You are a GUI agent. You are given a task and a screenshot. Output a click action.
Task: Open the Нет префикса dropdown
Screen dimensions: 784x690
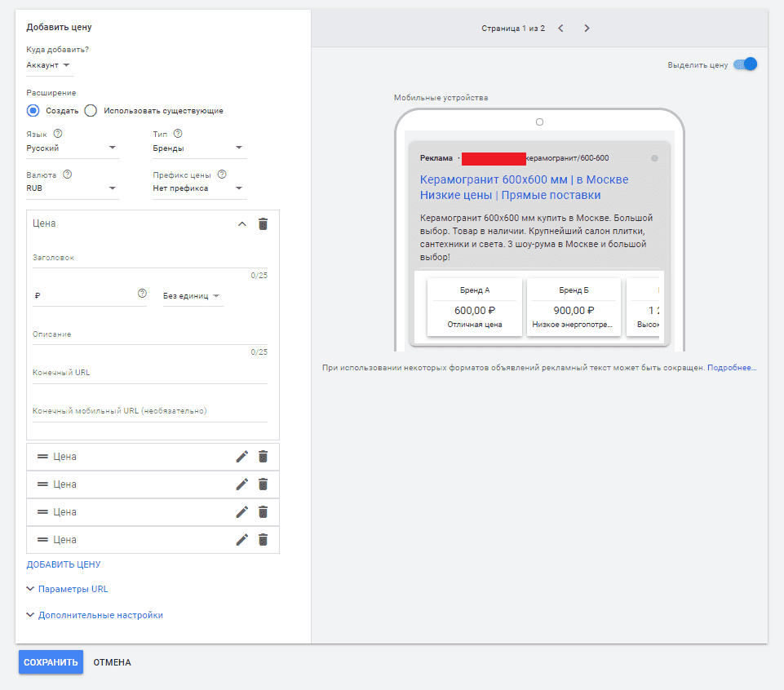tap(200, 188)
